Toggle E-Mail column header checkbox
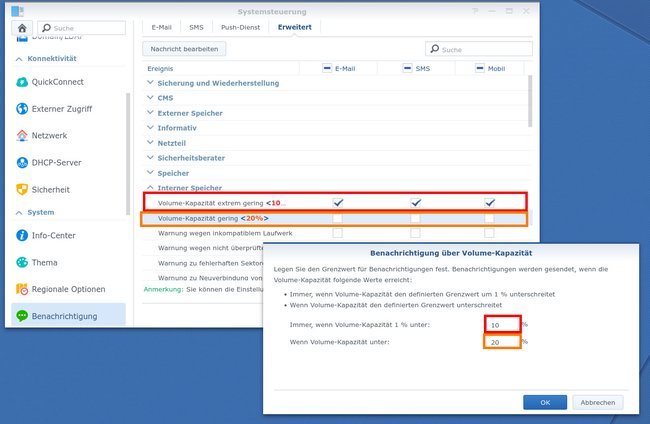 (327, 68)
